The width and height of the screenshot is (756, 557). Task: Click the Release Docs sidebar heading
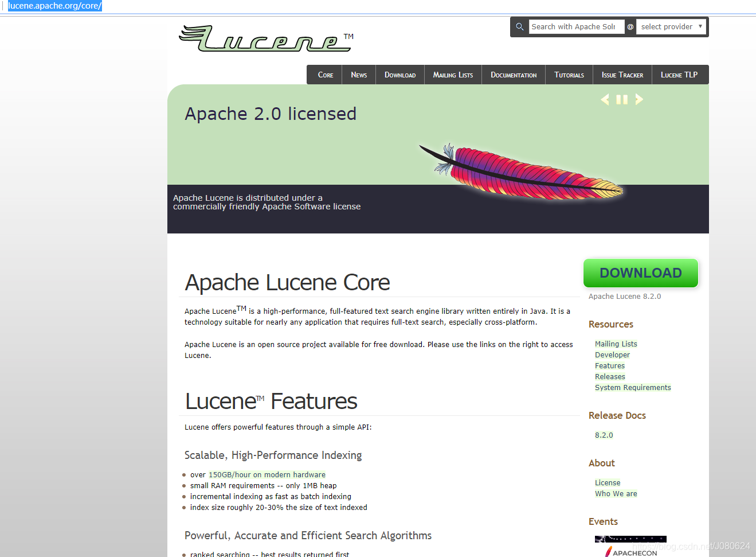(x=617, y=415)
